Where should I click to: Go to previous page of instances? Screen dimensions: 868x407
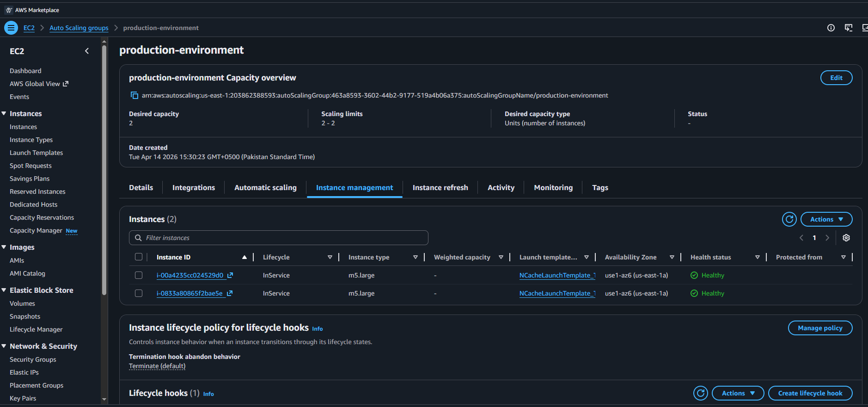pyautogui.click(x=801, y=238)
